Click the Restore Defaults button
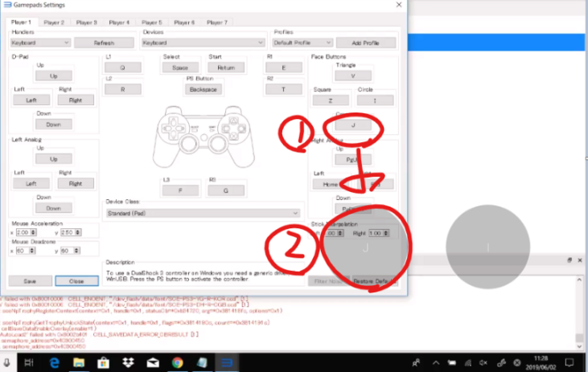 [x=375, y=281]
